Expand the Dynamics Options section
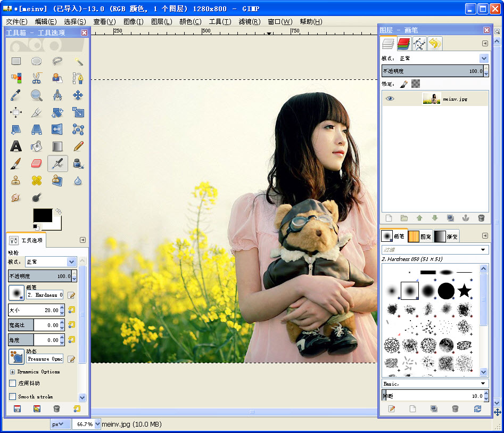 click(x=12, y=372)
